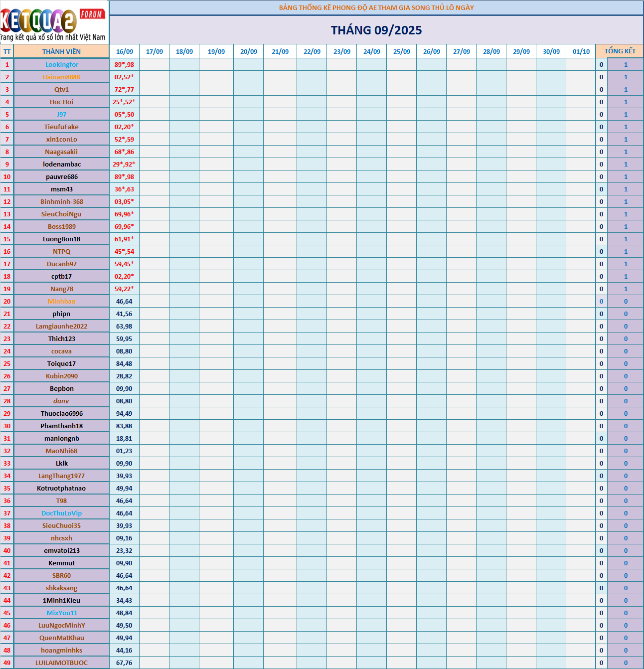Screen dimensions: 644x669
Task: Click the empty 17/09 cell in Qtv1's row
Action: pos(155,89)
